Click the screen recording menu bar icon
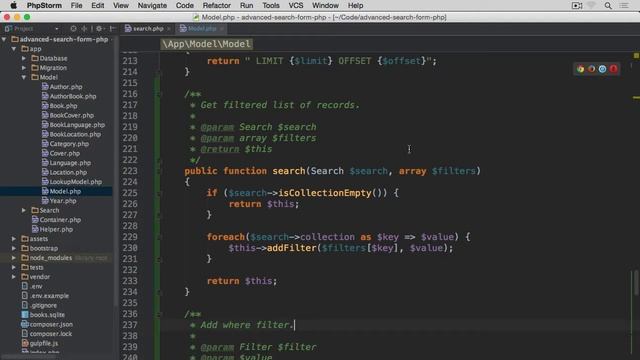Screen dimensions: 640x360 577,6
